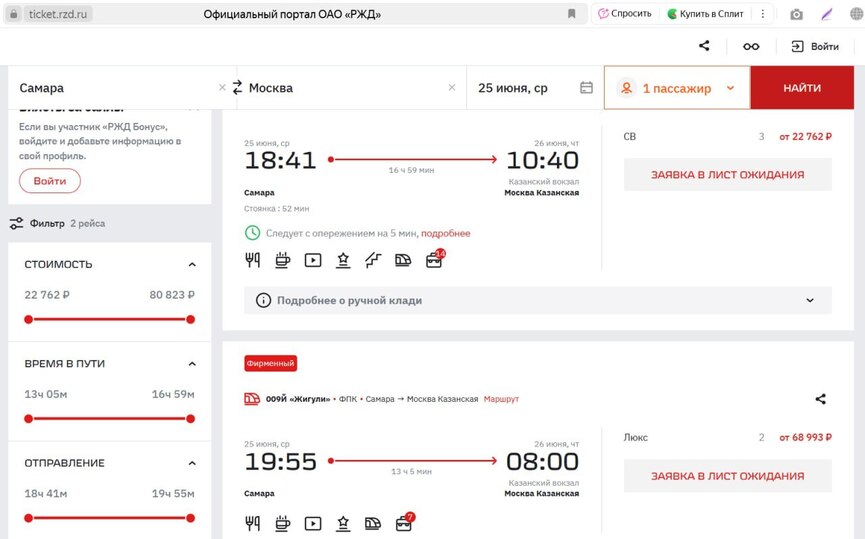Click ticket.rzd.ru address bar URL
The image size is (865, 539).
pos(57,14)
